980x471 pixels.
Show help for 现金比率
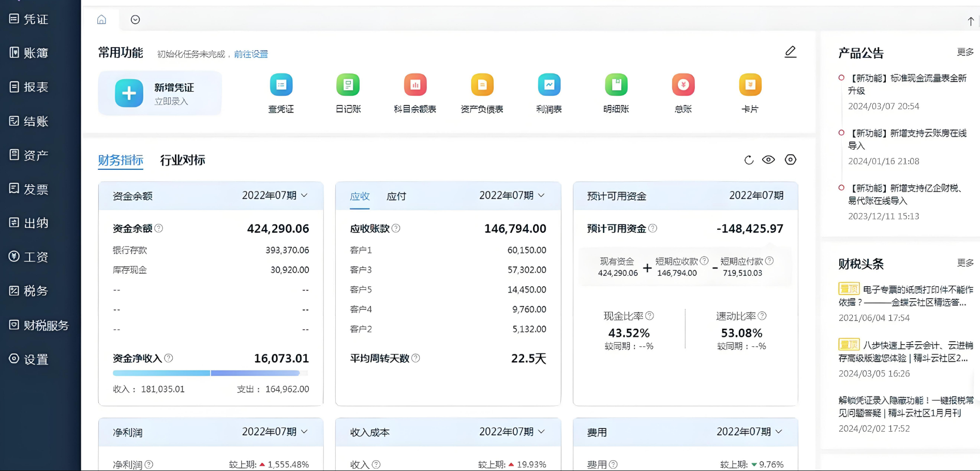pyautogui.click(x=650, y=316)
